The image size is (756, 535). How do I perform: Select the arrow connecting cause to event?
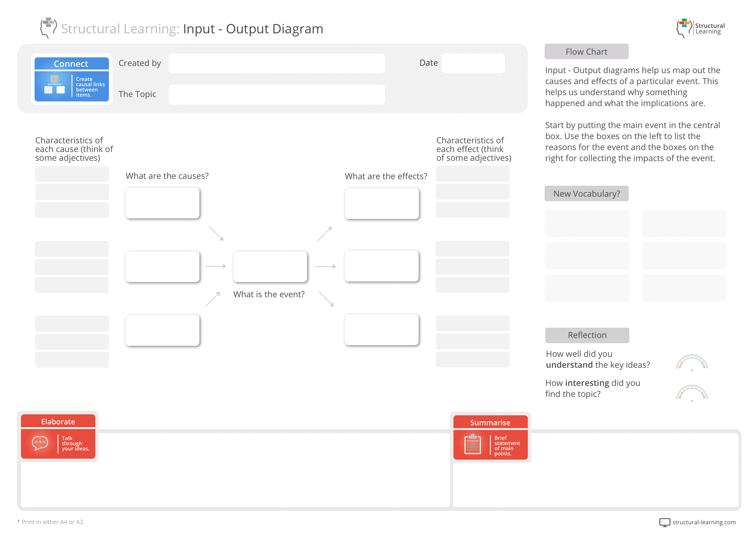point(216,267)
